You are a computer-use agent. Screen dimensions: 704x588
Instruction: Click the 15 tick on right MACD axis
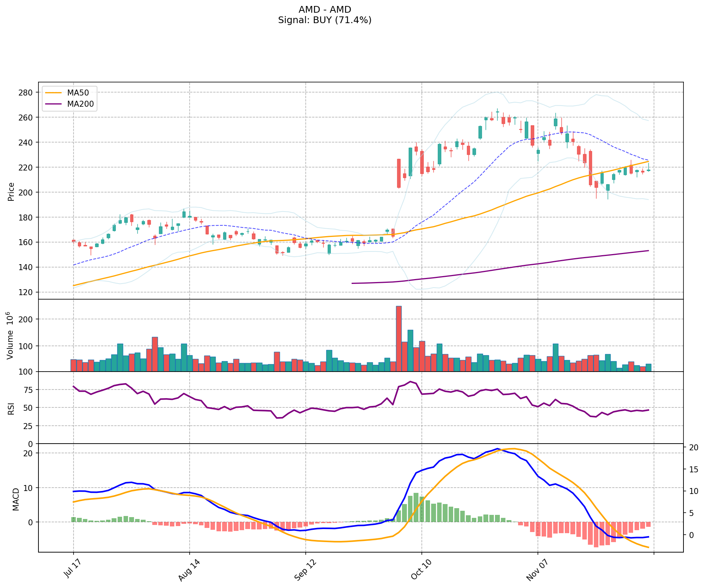pyautogui.click(x=693, y=470)
